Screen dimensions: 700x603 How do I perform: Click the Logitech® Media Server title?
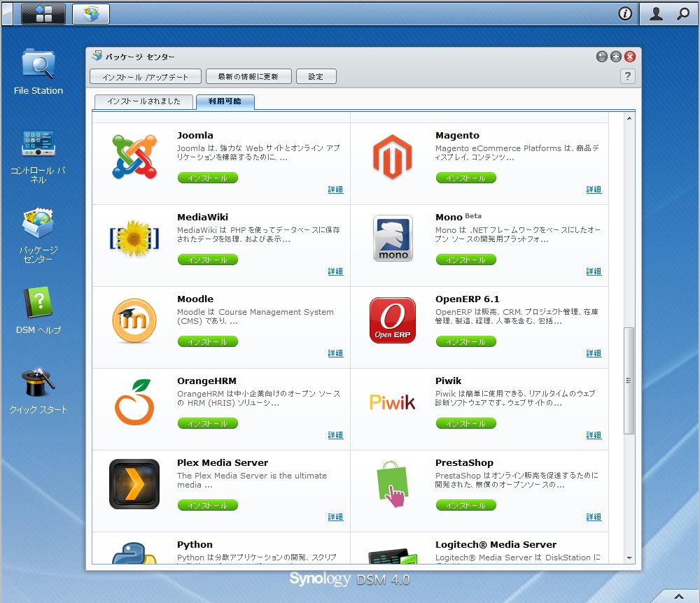(496, 544)
